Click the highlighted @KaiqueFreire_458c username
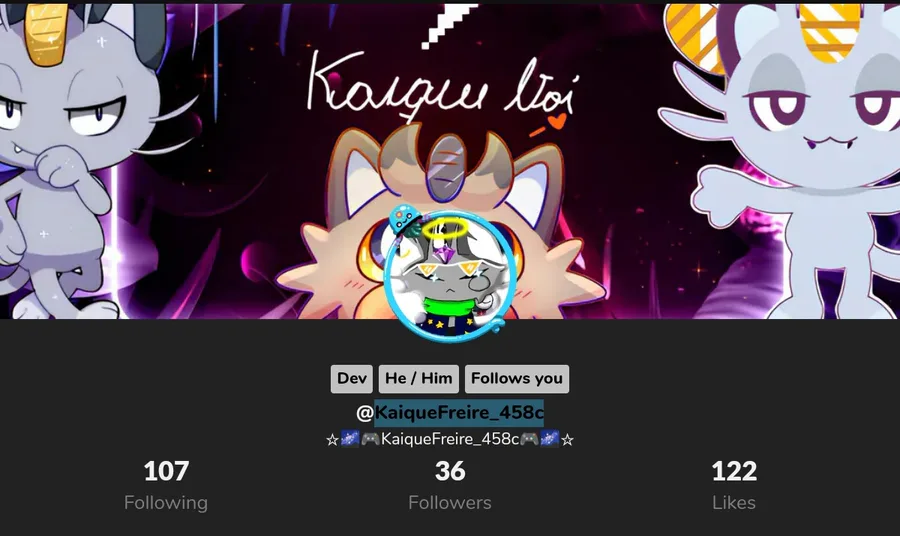The height and width of the screenshot is (536, 900). [450, 413]
